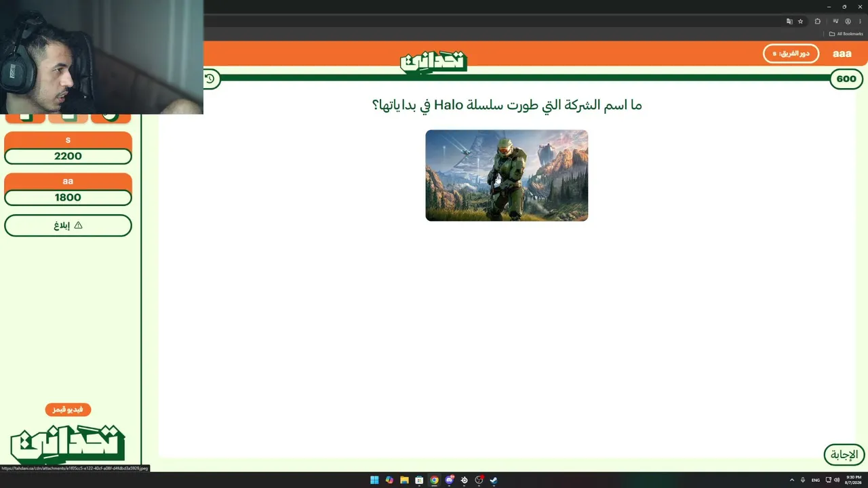Open Steam from the taskbar
Viewport: 868px width, 488px height.
494,480
